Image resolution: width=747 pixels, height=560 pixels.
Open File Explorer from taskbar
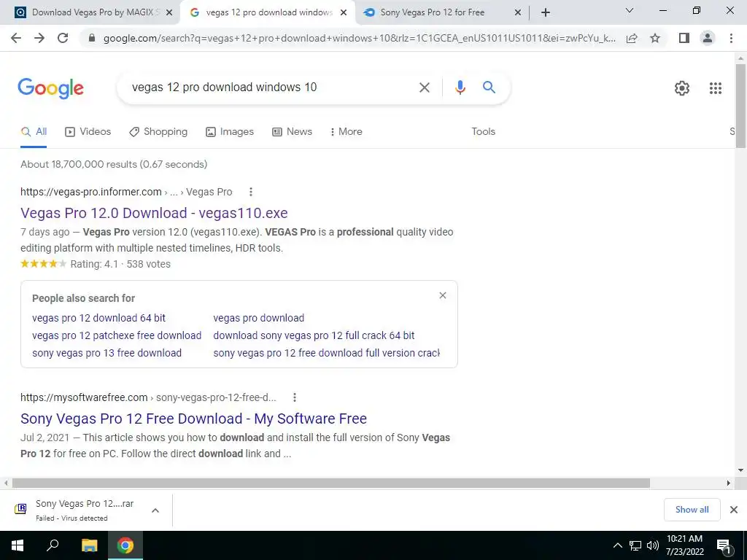point(89,545)
